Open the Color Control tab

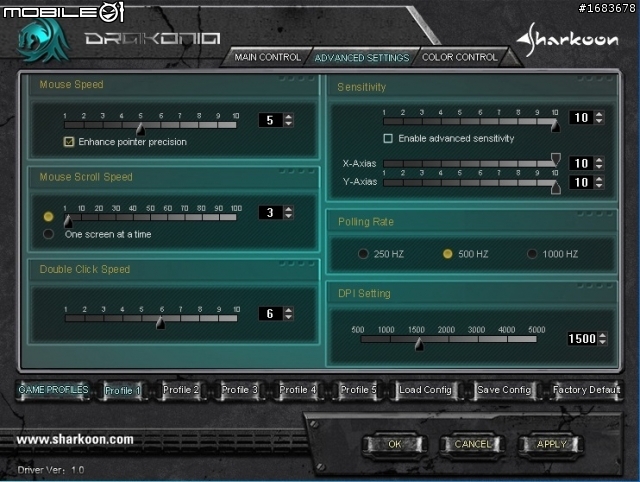tap(460, 57)
